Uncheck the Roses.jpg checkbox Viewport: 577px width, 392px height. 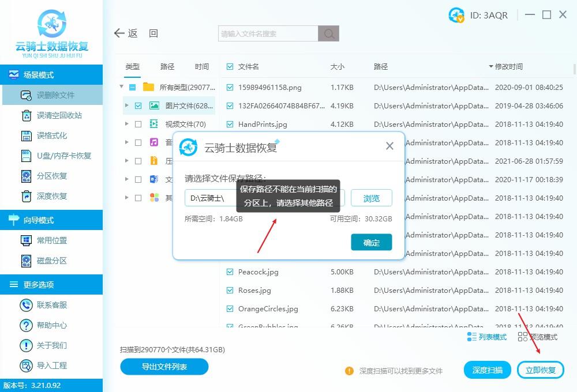230,290
